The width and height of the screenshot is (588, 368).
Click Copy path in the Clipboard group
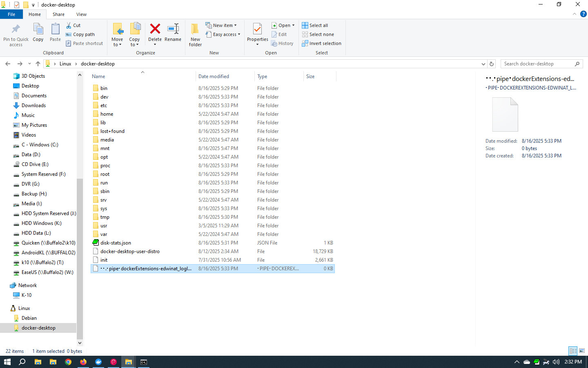point(80,34)
